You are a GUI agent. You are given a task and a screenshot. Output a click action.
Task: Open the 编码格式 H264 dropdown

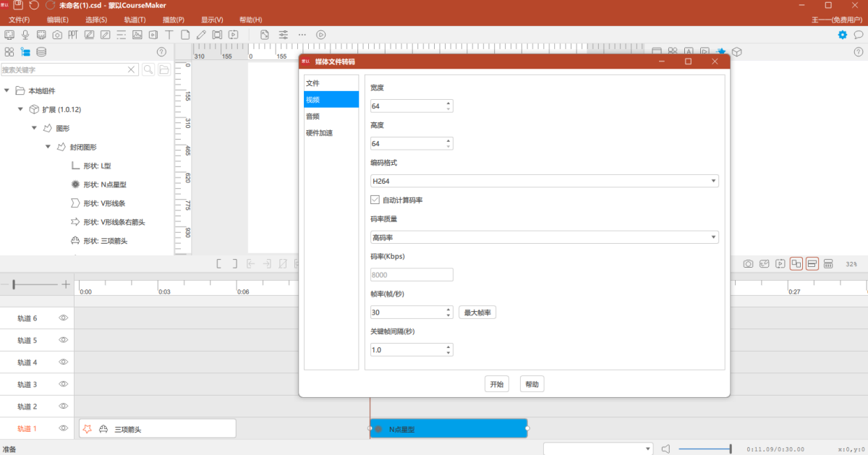544,181
